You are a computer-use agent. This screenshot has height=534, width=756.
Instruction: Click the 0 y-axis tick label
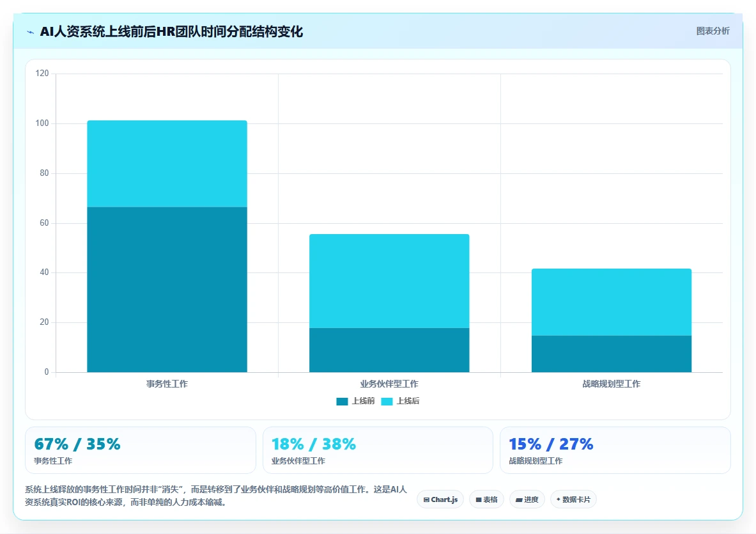click(47, 372)
